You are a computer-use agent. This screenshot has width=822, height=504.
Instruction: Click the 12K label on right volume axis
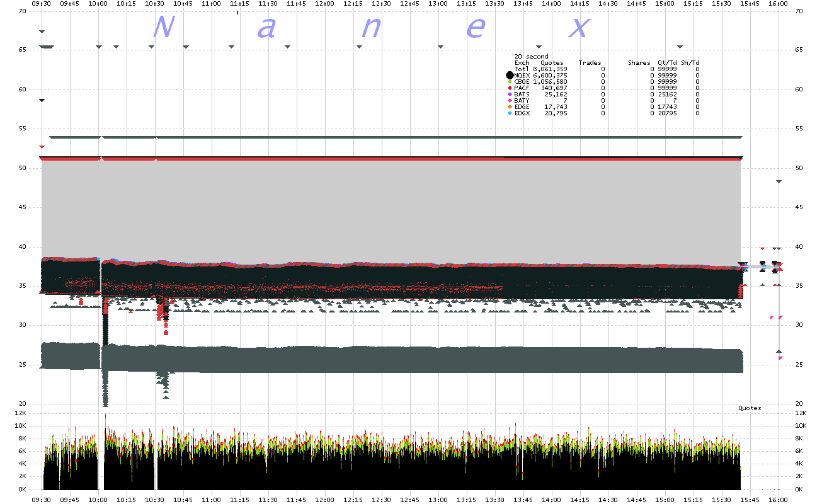pos(801,413)
